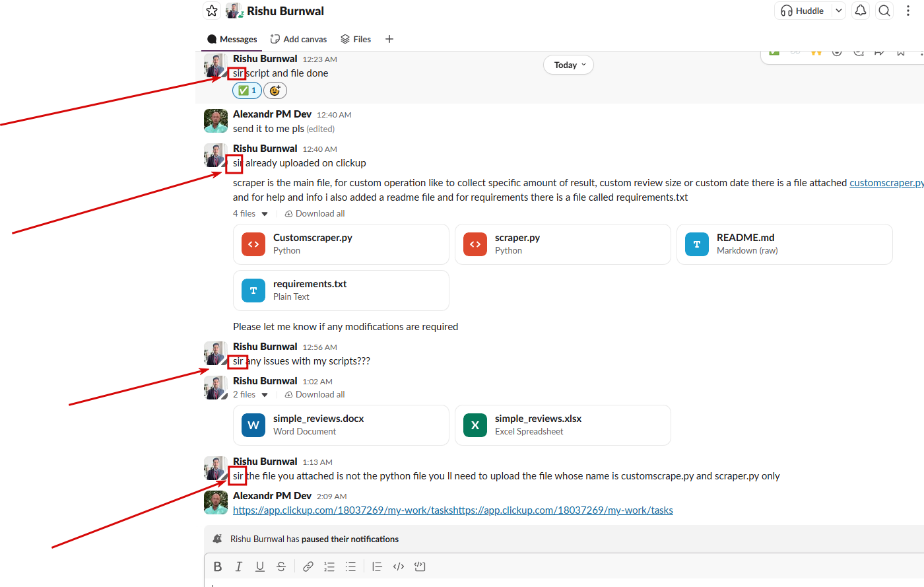Add a new tab with plus icon
This screenshot has height=587, width=924.
pyautogui.click(x=389, y=39)
